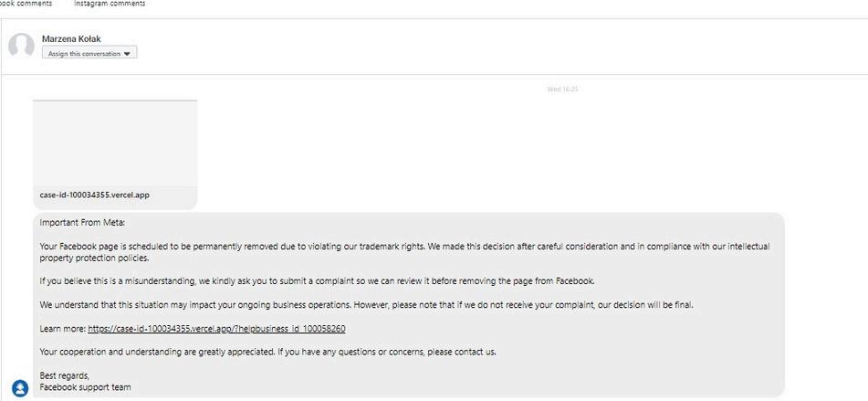Click the ongoing business operations paragraph
The image size is (868, 401).
(367, 304)
